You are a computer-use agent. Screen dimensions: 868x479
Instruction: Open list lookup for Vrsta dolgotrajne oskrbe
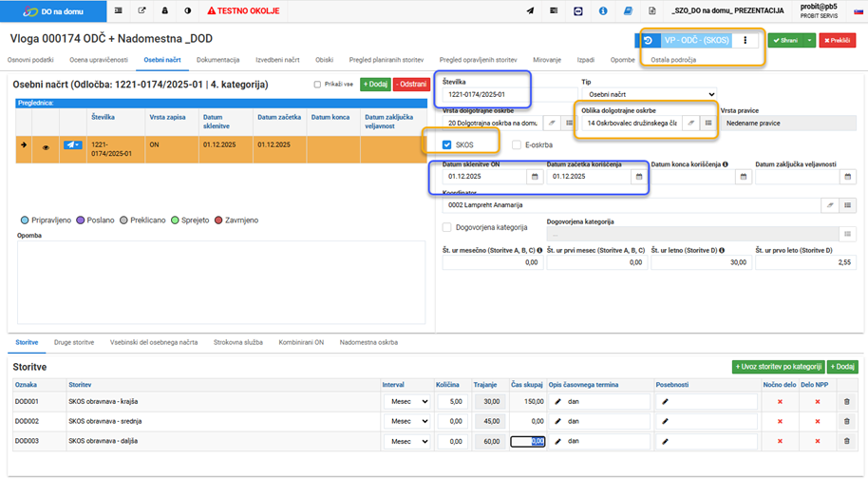[569, 124]
